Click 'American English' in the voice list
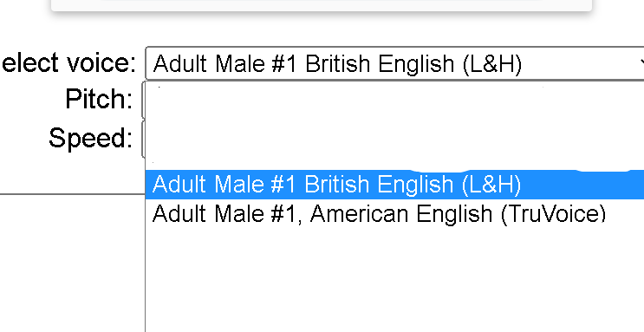644x332 pixels. (x=401, y=213)
